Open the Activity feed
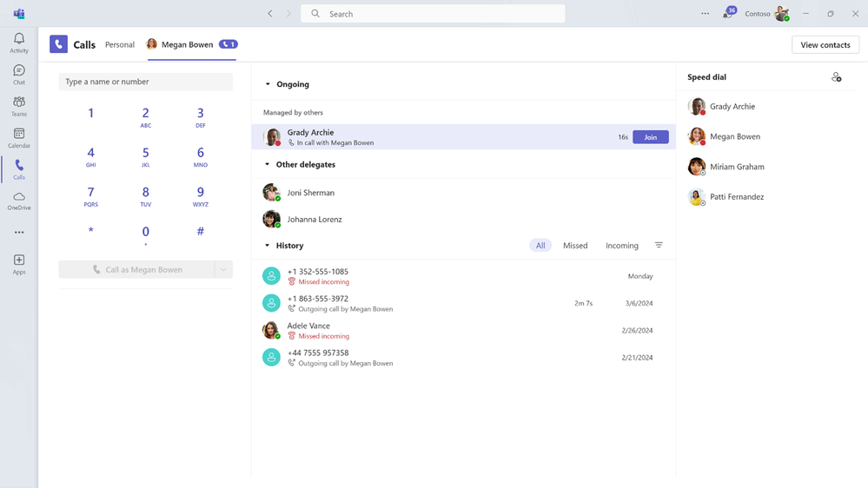This screenshot has width=868, height=488. (x=19, y=43)
